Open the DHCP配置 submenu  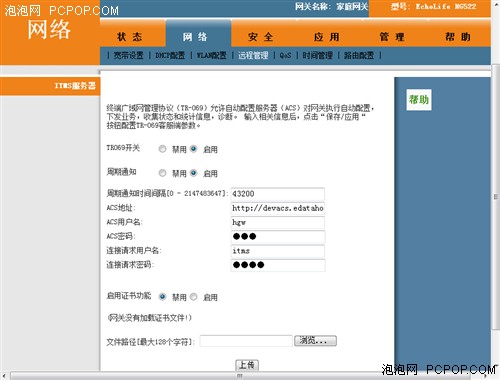coord(170,55)
